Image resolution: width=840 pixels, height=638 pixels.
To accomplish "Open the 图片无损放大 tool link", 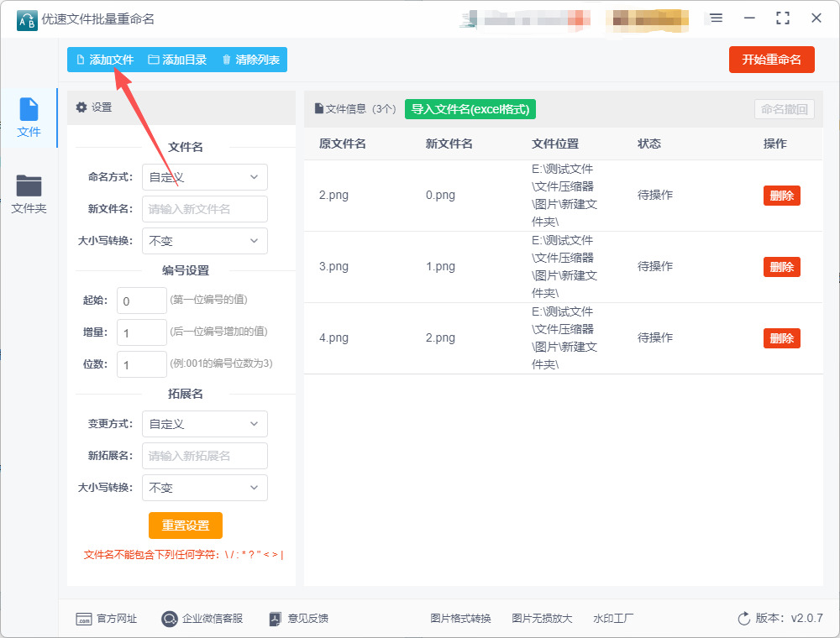I will 542,619.
